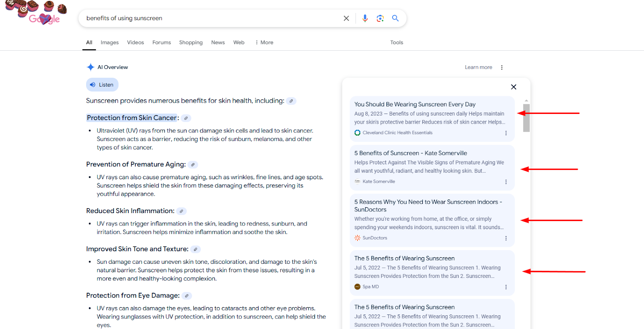Start voice search with microphone icon
The image size is (644, 329).
click(365, 18)
